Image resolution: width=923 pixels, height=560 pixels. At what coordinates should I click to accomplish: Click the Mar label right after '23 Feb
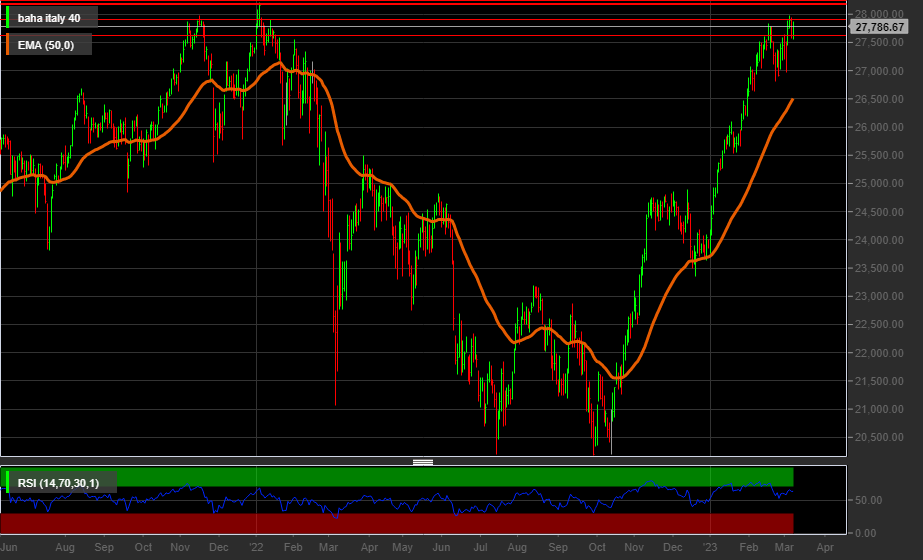click(x=784, y=547)
